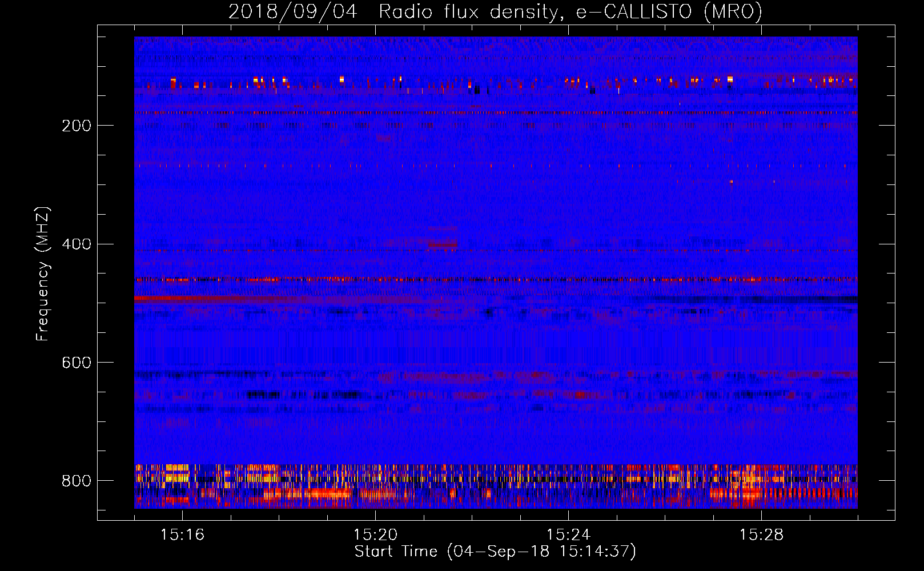Click the 15:16 time tick label
Viewport: 924px width, 571px height.
tap(182, 535)
